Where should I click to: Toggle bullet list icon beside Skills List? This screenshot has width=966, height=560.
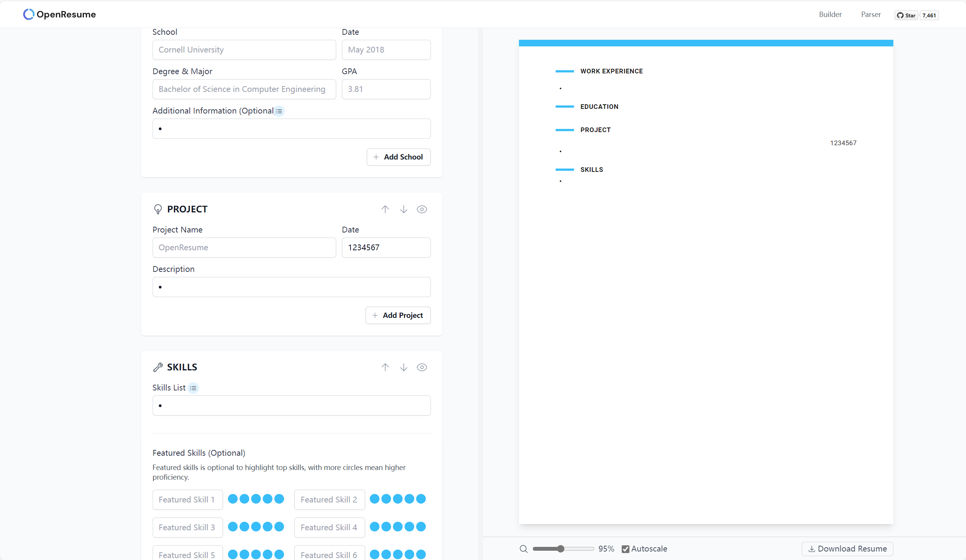point(193,388)
